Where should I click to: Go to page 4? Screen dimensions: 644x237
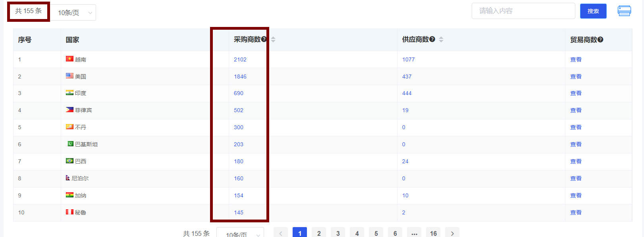[x=357, y=233]
